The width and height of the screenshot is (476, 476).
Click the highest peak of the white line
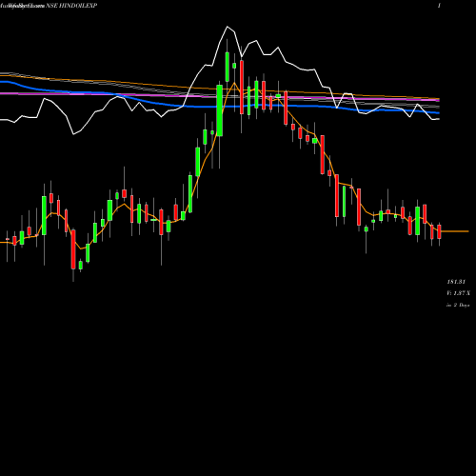click(228, 27)
